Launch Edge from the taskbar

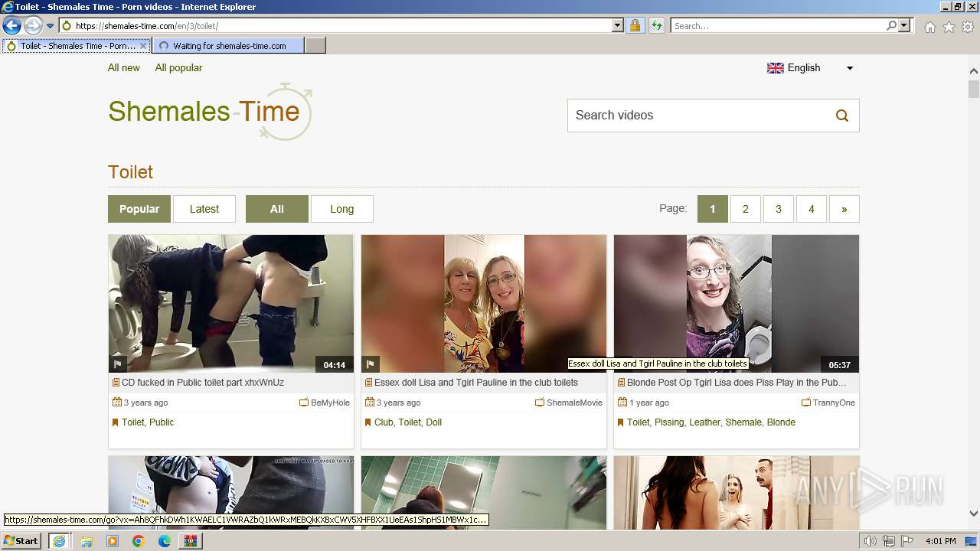click(x=165, y=541)
